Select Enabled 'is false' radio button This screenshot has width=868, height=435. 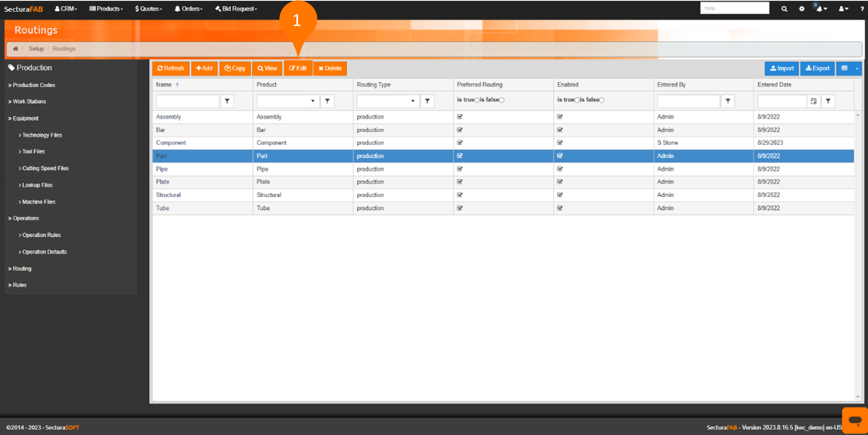[x=602, y=100]
